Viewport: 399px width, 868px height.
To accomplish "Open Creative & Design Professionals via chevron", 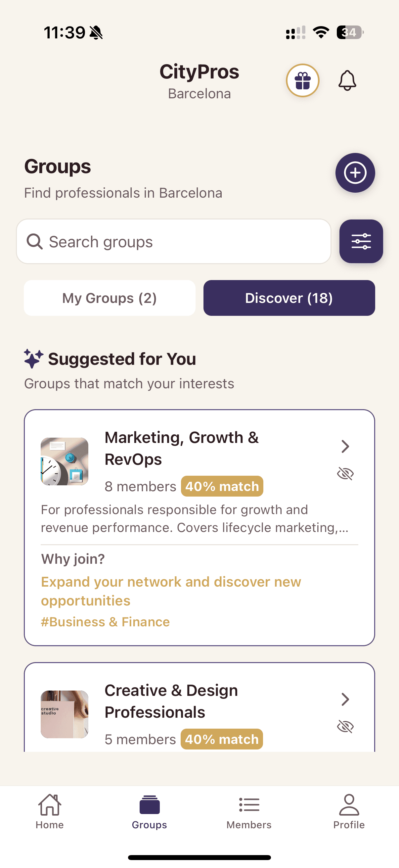I will point(345,699).
